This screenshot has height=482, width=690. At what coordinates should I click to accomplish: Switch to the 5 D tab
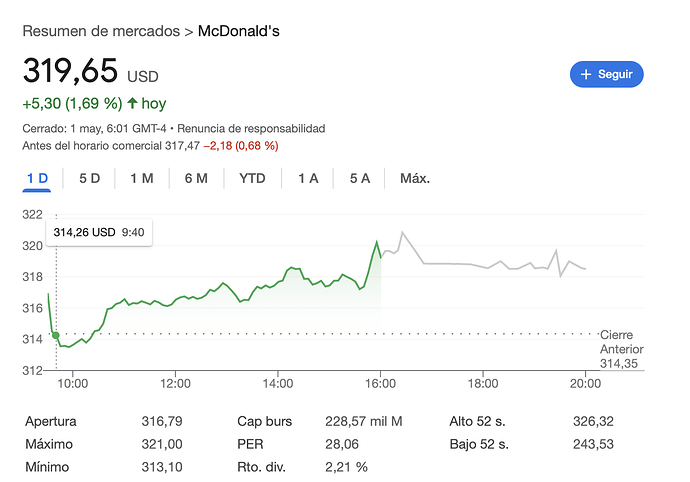89,178
